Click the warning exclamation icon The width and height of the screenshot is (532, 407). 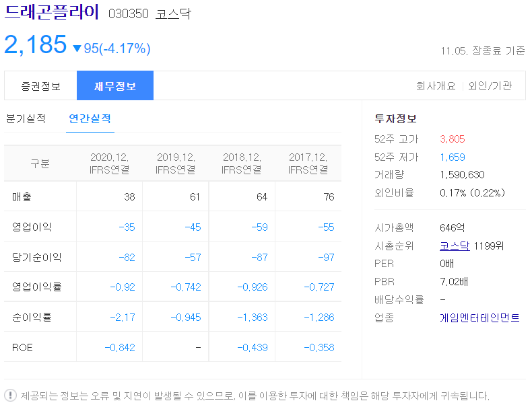tap(11, 395)
